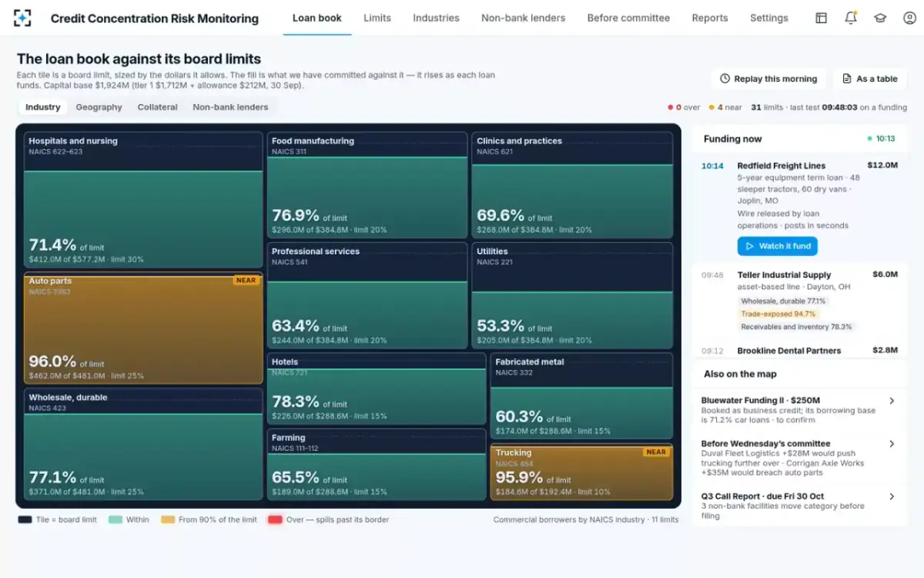Screen dimensions: 924x578
Task: Click Trade-exposed 94.7% tag
Action: click(778, 314)
